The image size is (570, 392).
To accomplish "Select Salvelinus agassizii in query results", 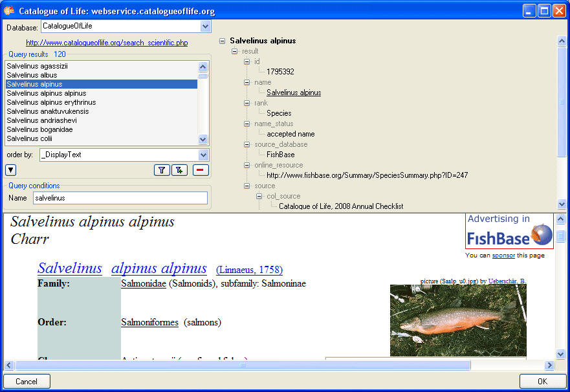I will (x=102, y=66).
